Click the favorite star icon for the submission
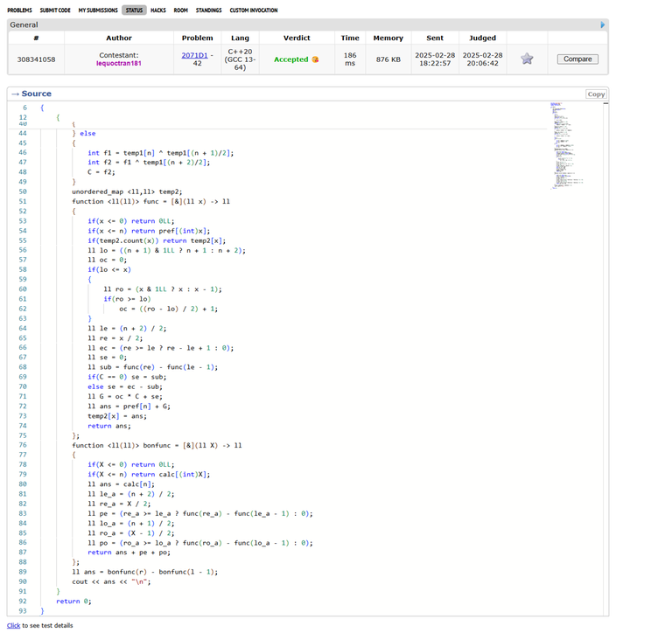The image size is (672, 640). (527, 59)
